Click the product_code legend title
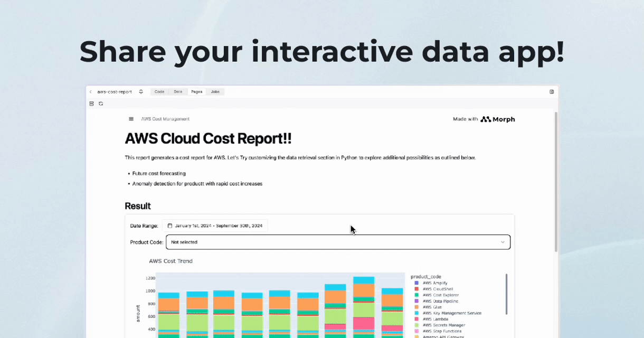 (x=426, y=277)
